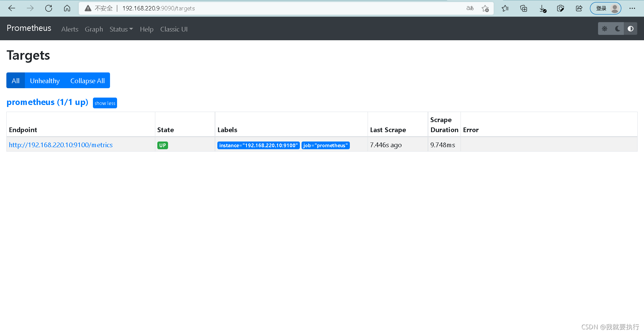
Task: Click Collapse All button
Action: pyautogui.click(x=88, y=80)
